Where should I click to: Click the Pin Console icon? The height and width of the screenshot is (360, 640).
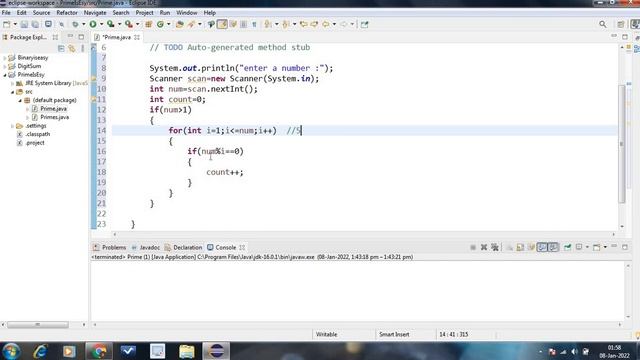[567, 247]
